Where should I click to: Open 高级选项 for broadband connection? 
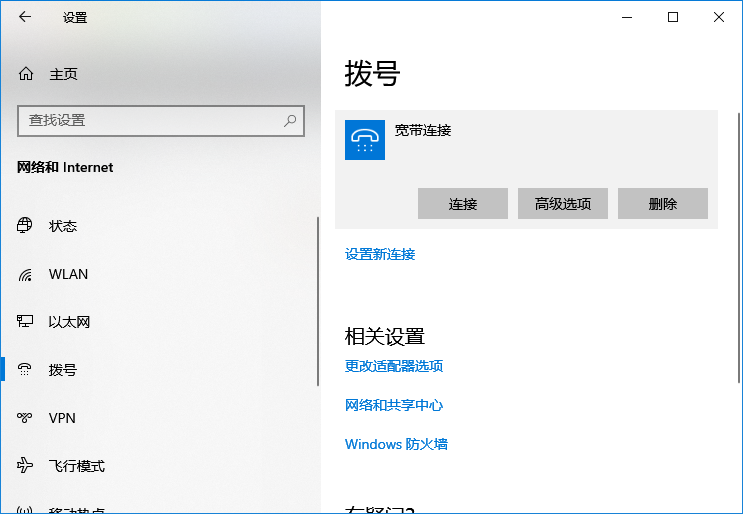click(563, 204)
